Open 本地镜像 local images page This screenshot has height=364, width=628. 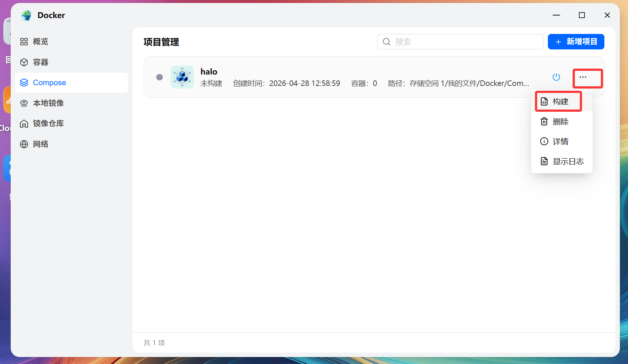click(48, 103)
